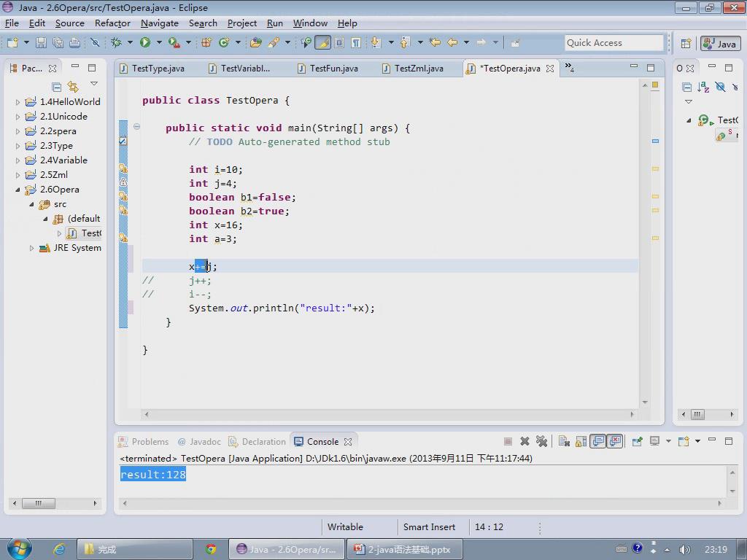Click the New Java Package icon
747x560 pixels.
coord(206,43)
